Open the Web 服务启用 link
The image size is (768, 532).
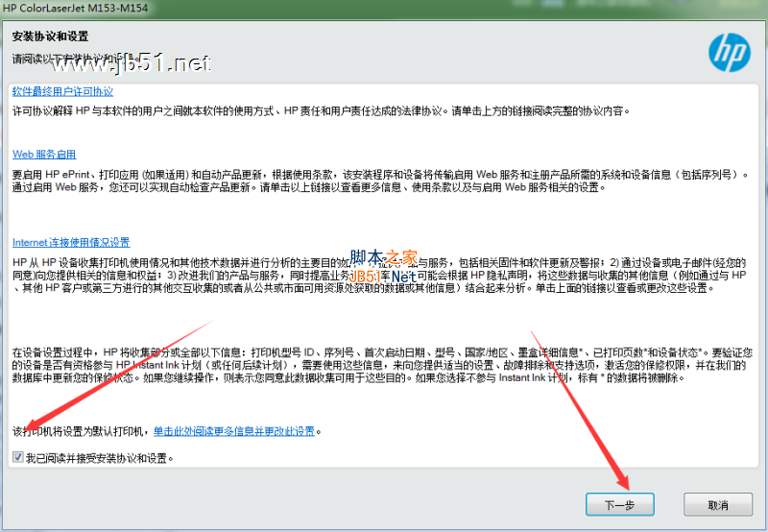pyautogui.click(x=44, y=155)
